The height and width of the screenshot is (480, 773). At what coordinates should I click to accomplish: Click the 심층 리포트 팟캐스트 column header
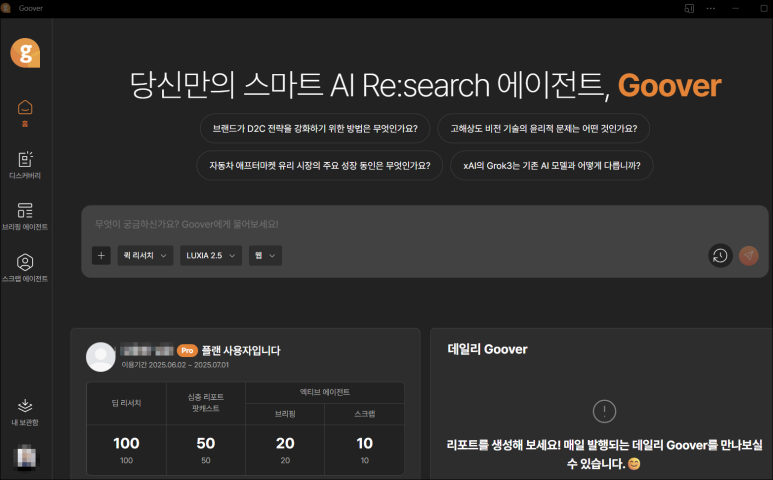click(x=206, y=403)
